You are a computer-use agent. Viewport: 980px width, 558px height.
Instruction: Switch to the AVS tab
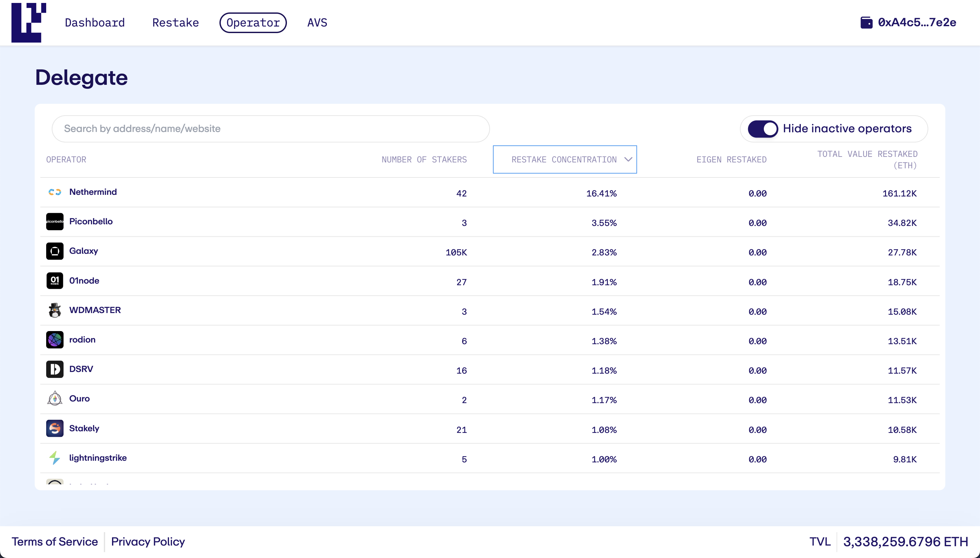pos(317,23)
